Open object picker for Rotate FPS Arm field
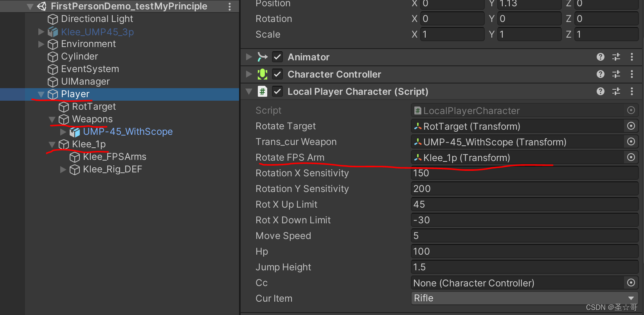 [x=631, y=157]
